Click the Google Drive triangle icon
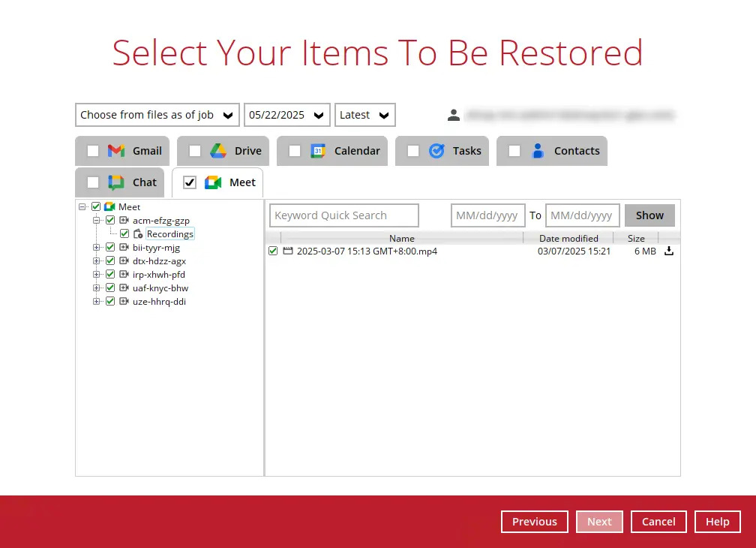 pyautogui.click(x=218, y=151)
